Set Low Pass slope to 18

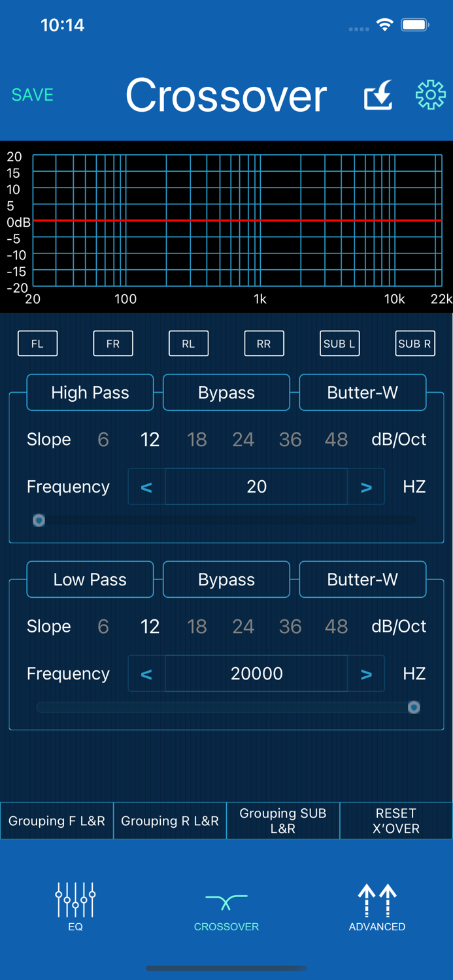(197, 627)
